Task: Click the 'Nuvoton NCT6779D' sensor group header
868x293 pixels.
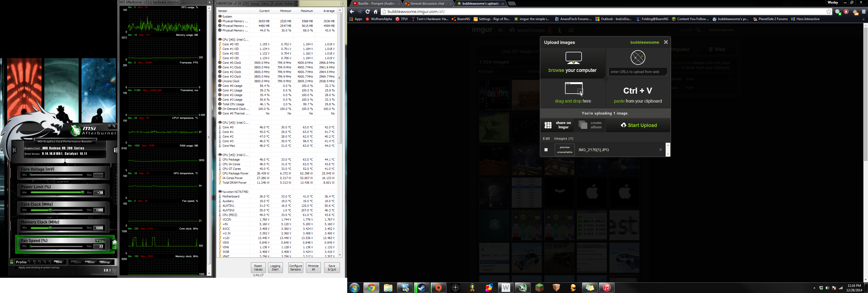Action: pyautogui.click(x=235, y=192)
